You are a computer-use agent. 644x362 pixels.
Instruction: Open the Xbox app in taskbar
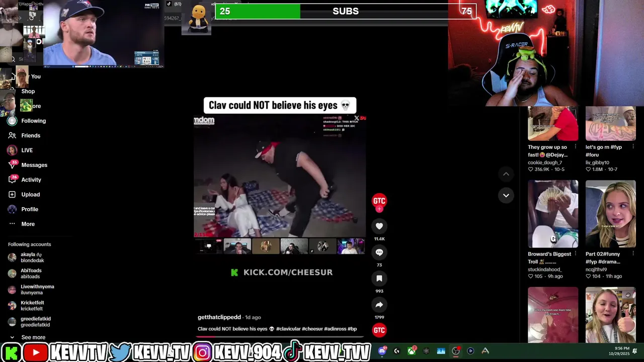412,351
